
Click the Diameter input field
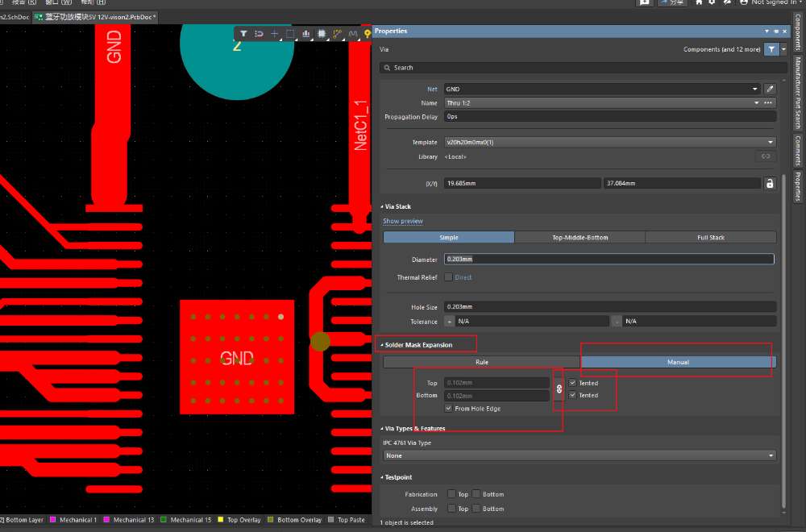609,259
